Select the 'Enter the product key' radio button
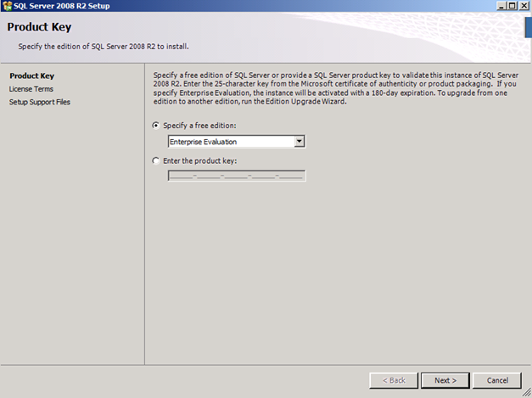This screenshot has width=532, height=398. coord(156,161)
